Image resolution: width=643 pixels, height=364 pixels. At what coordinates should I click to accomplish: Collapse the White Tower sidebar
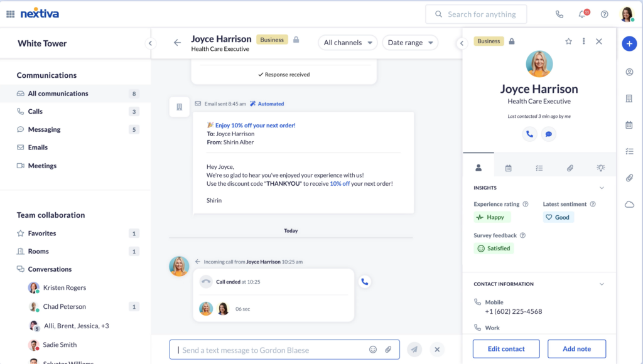pos(151,43)
